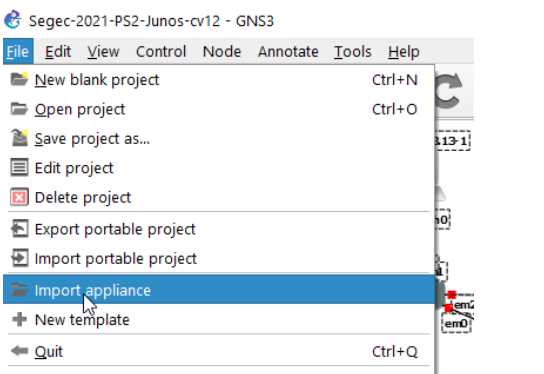544x374 pixels.
Task: Open the Control menu
Action: tap(161, 52)
